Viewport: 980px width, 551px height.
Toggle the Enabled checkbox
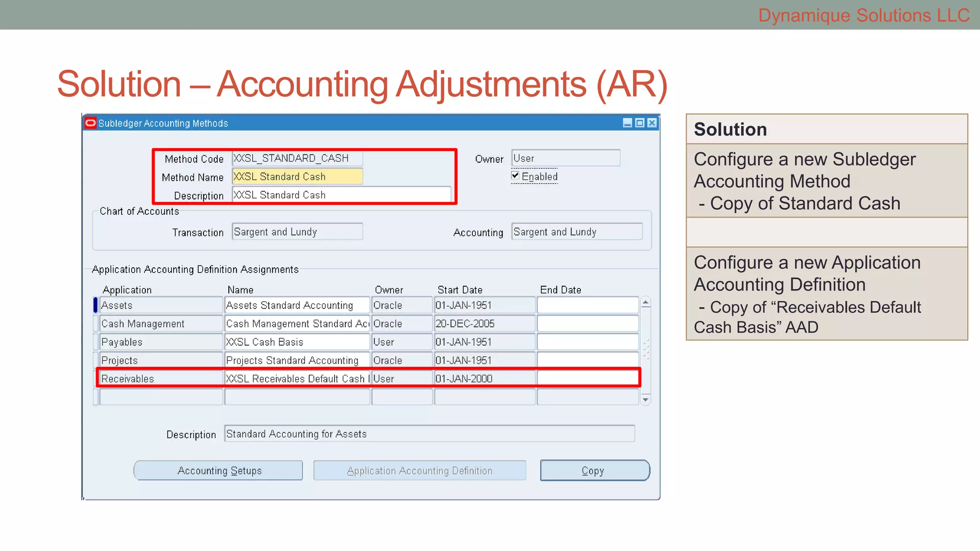515,176
